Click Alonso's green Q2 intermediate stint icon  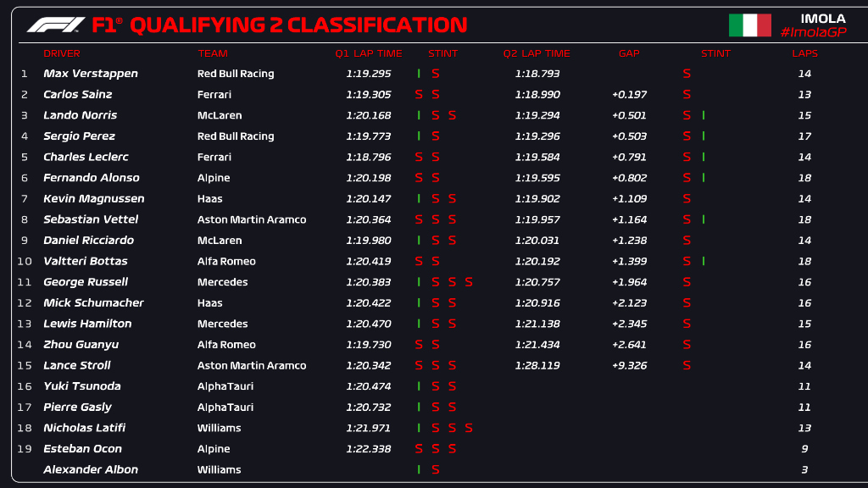(704, 178)
